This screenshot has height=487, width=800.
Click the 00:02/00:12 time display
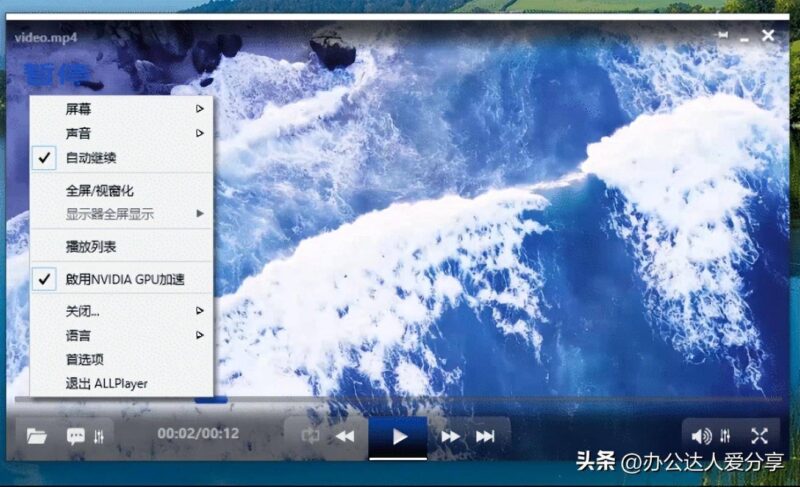198,433
